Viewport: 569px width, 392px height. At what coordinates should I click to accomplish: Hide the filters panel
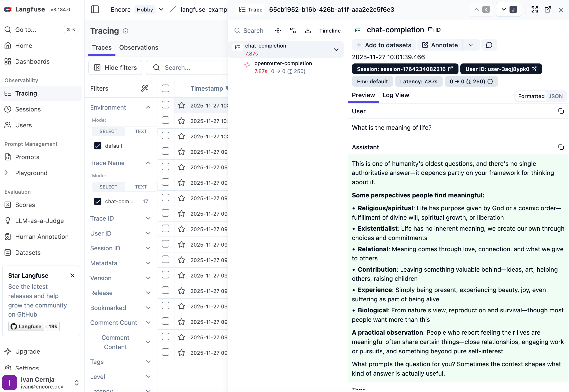[115, 67]
